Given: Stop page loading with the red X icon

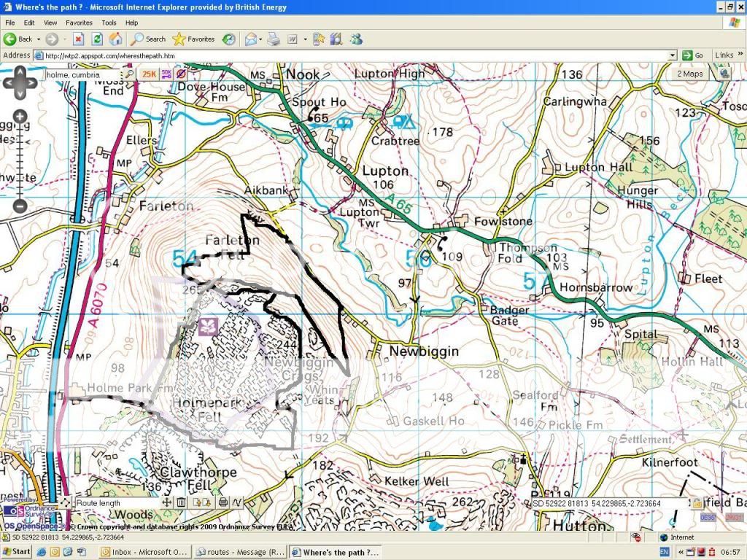Looking at the screenshot, I should coord(79,39).
